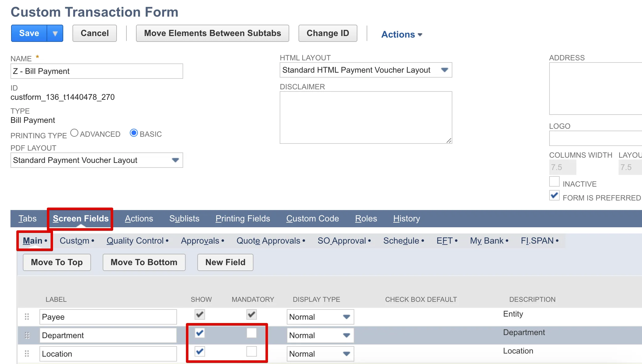Click the Save button
The height and width of the screenshot is (364, 642).
tap(29, 33)
